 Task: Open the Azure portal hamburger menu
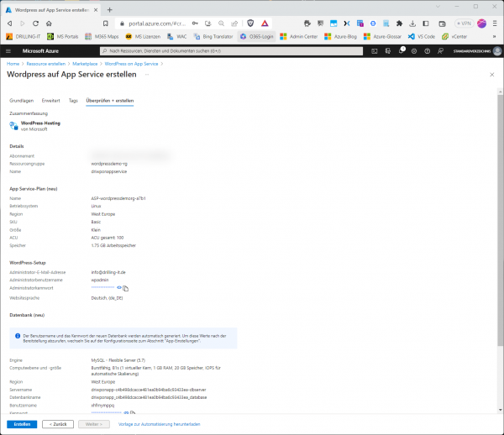(8, 51)
